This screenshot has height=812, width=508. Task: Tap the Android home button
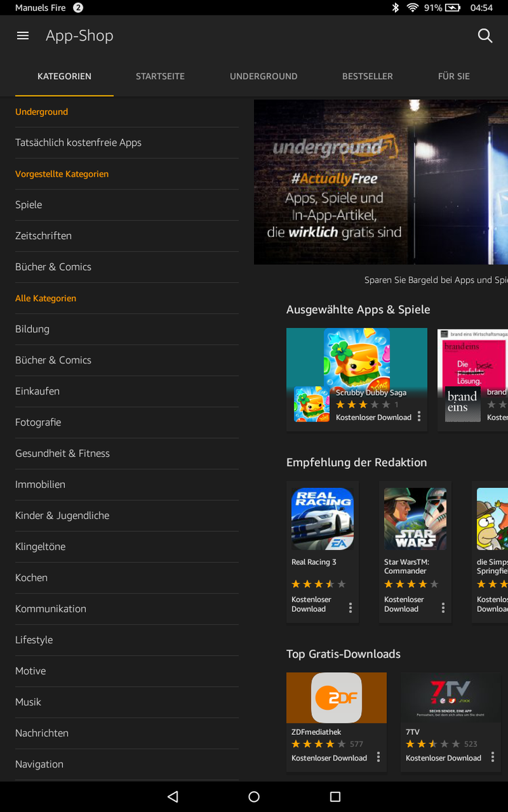(x=254, y=797)
